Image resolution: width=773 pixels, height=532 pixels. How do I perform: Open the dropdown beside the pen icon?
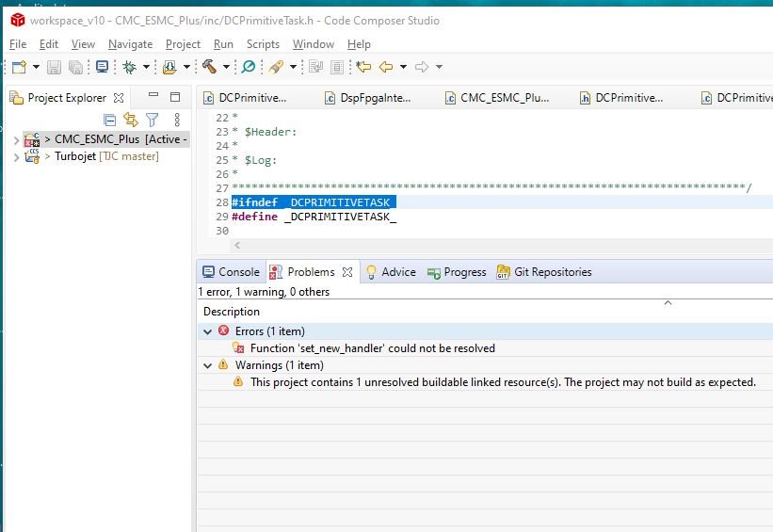[x=293, y=67]
